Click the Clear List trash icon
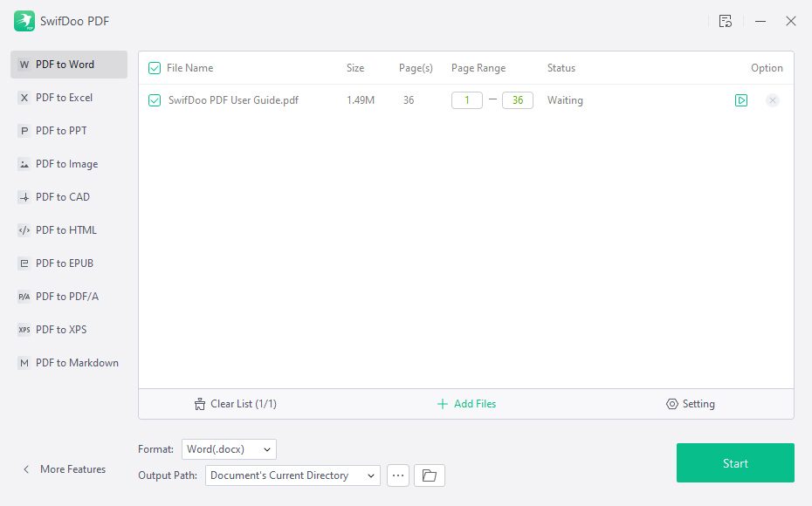 199,404
